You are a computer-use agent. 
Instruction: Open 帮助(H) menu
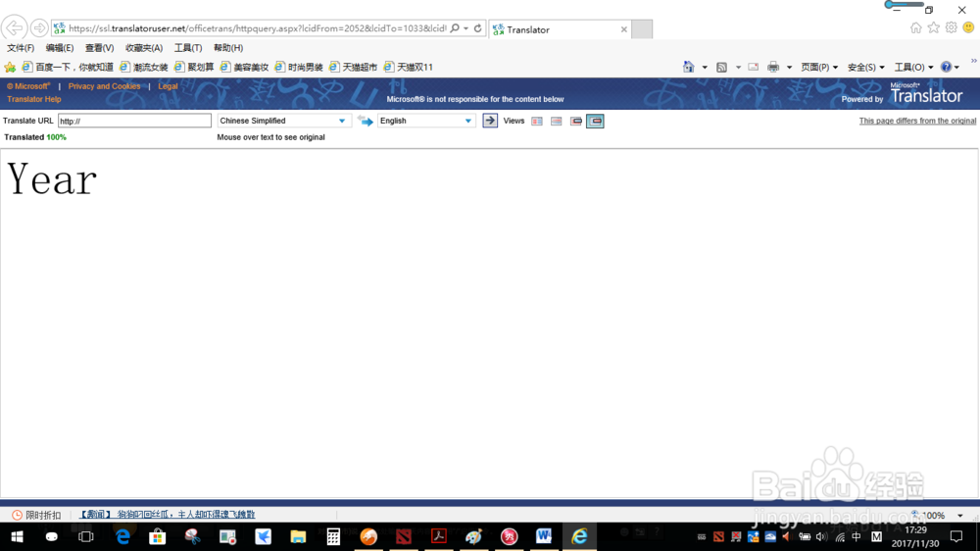coord(228,47)
